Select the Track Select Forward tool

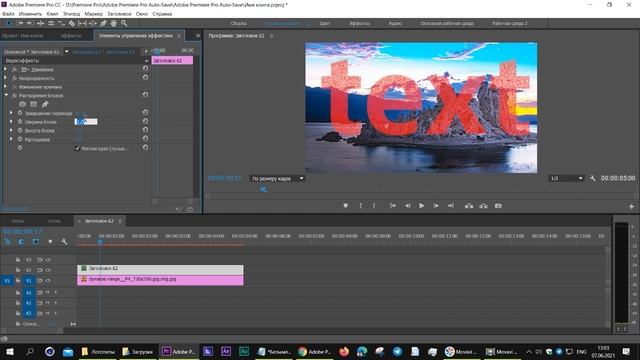(x=20, y=24)
